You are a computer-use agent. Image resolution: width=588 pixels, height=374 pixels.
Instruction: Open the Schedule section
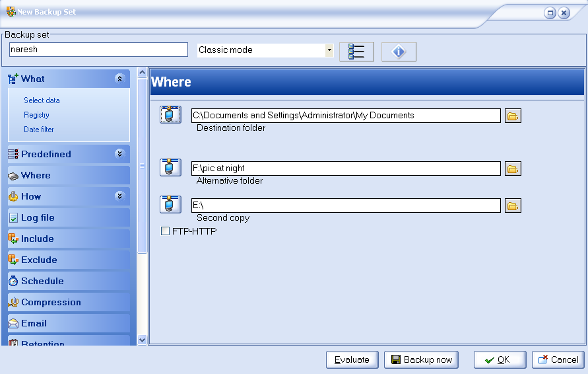tap(69, 281)
